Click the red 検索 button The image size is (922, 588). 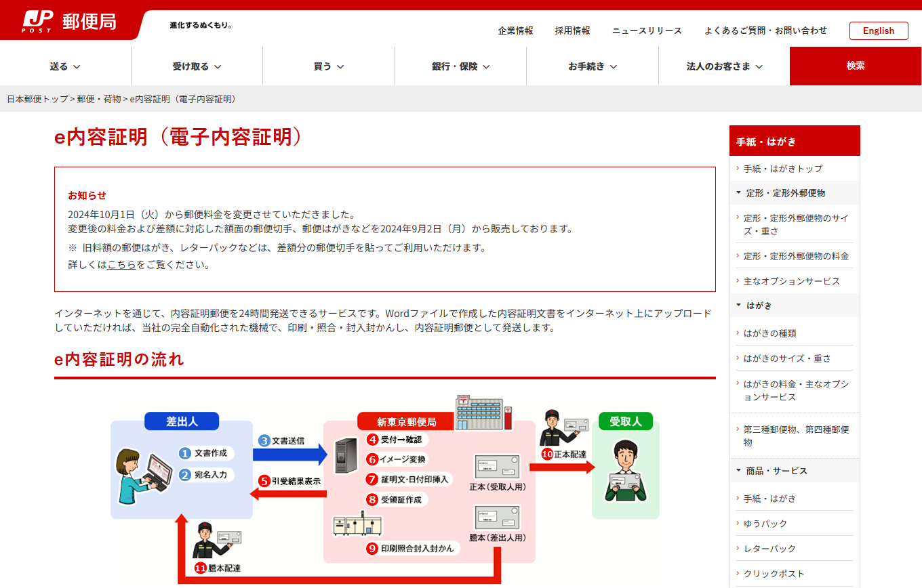pos(856,66)
